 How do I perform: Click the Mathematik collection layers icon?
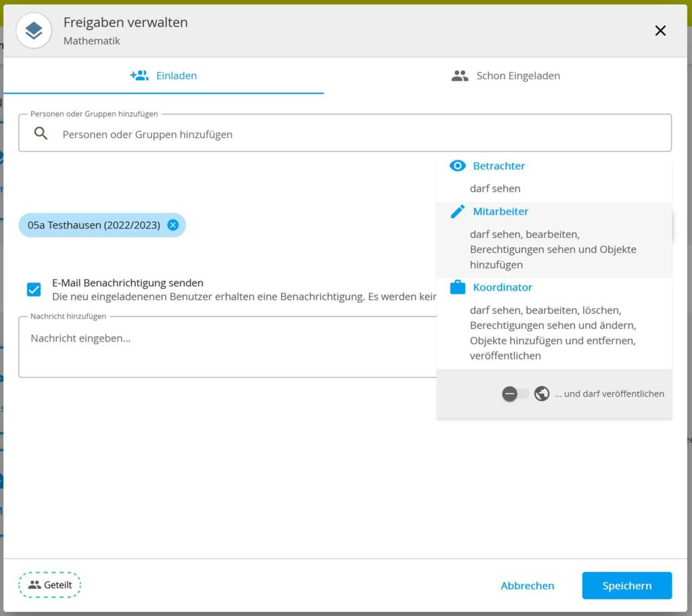pos(34,30)
